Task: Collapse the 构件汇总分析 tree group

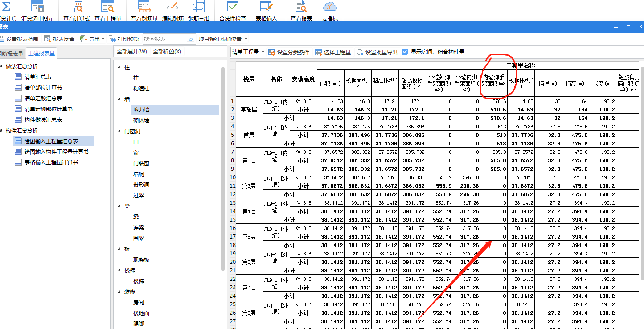Action: 2,131
